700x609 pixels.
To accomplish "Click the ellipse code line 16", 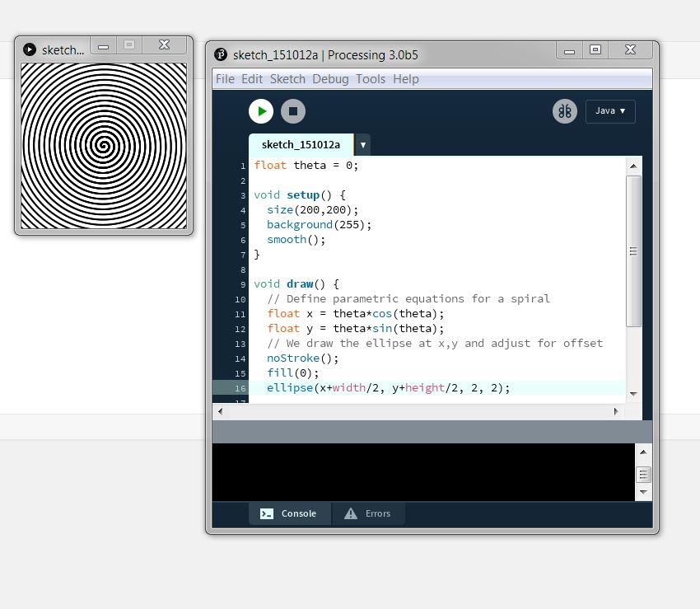I will (388, 387).
